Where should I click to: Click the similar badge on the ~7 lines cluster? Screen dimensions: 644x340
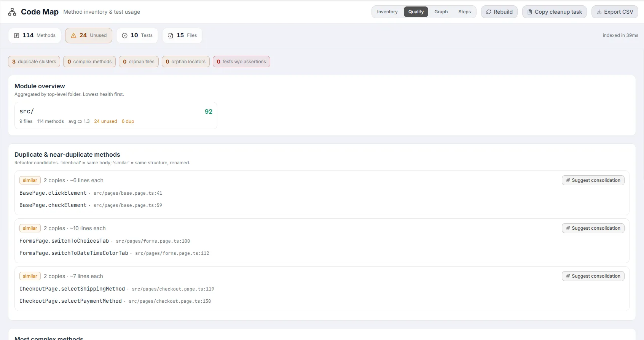(30, 276)
